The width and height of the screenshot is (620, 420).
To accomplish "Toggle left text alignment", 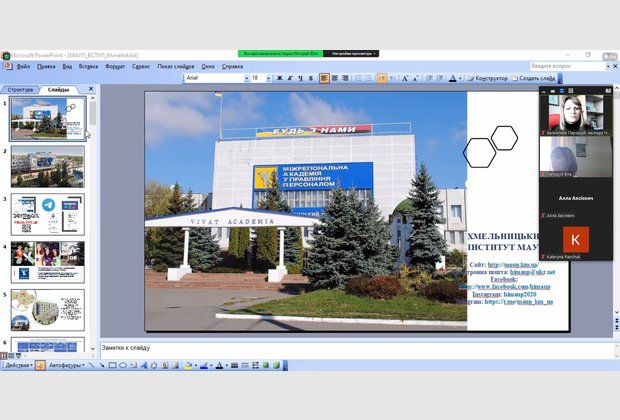I will click(x=324, y=78).
